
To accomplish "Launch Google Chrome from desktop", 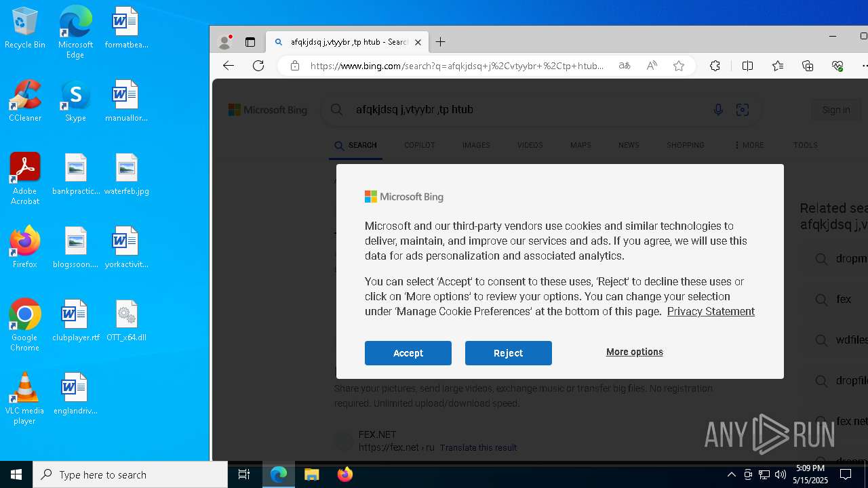I will coord(25,325).
